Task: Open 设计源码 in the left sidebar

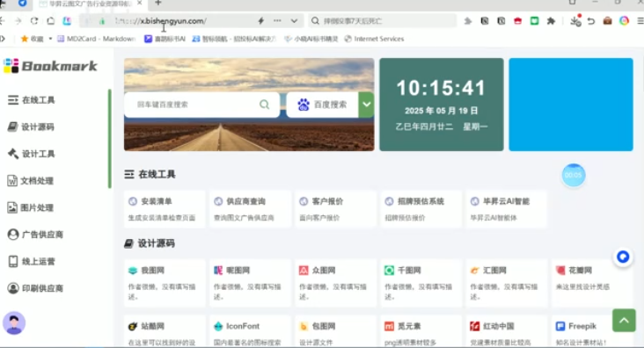Action: (x=31, y=127)
